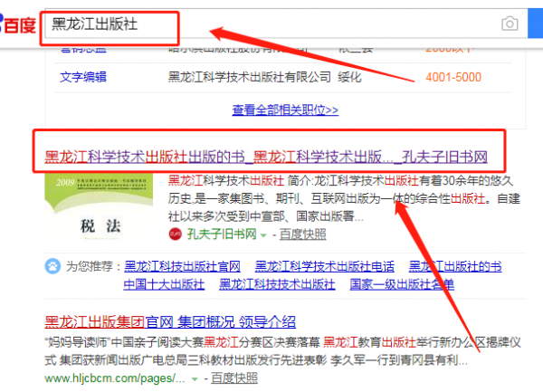This screenshot has width=543, height=392.
Task: Click the camera image-search icon
Action: pos(510,24)
